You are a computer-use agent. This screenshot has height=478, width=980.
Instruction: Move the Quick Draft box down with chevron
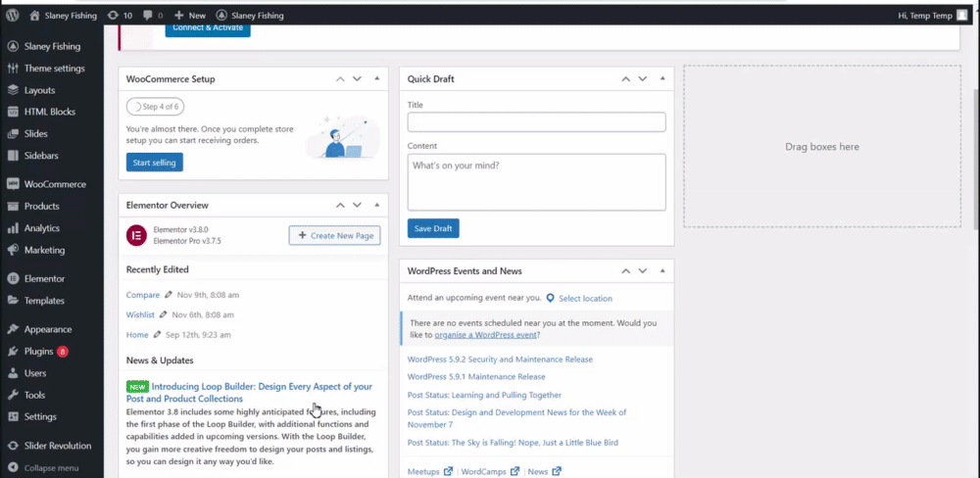pyautogui.click(x=643, y=78)
